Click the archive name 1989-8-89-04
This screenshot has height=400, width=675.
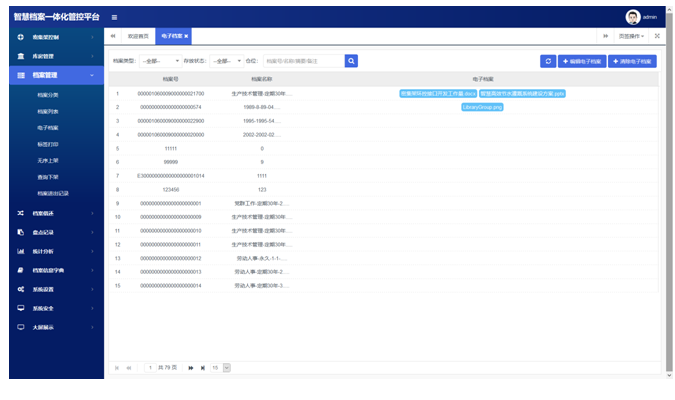pyautogui.click(x=261, y=107)
